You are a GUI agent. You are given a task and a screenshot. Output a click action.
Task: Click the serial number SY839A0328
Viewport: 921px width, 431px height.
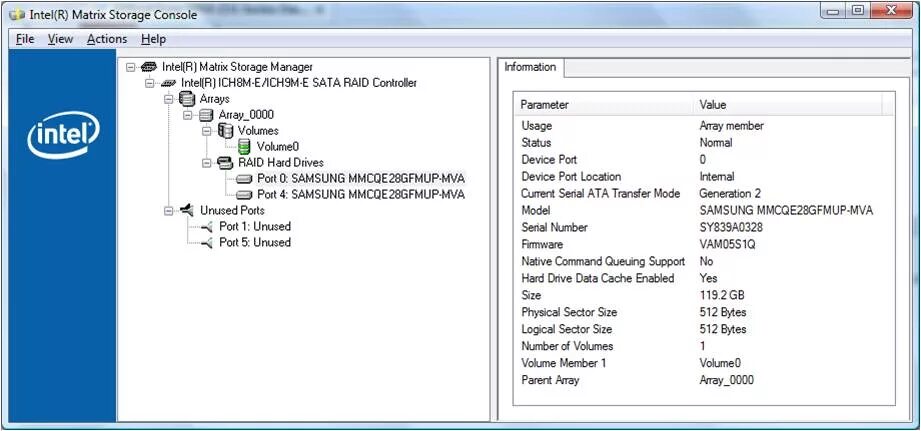click(x=731, y=227)
